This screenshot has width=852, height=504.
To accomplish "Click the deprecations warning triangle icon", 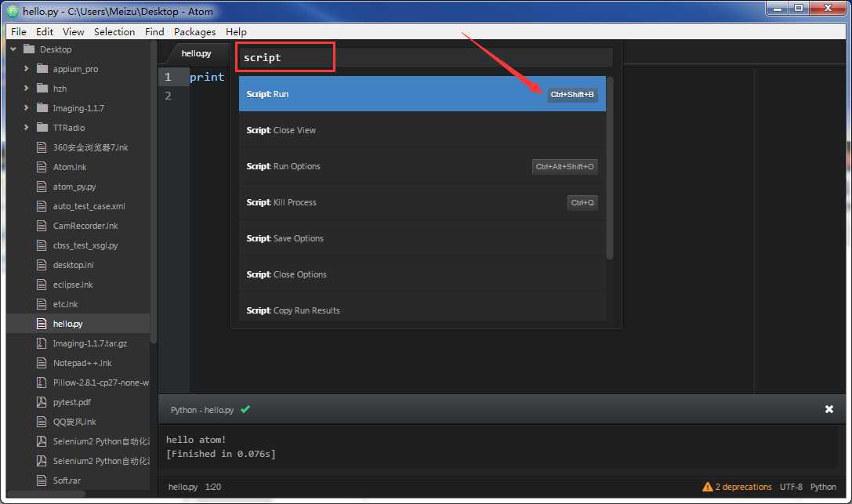I will 708,487.
